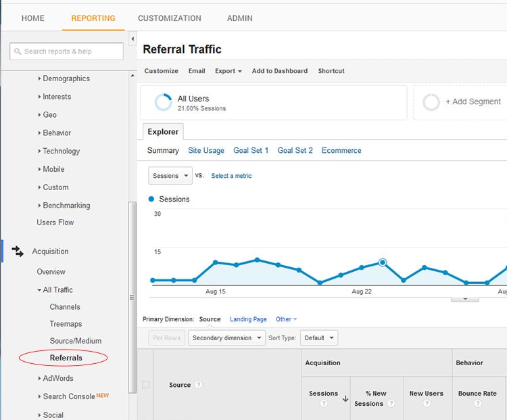The height and width of the screenshot is (420, 507).
Task: Open the Secondary dimension dropdown
Action: pyautogui.click(x=226, y=337)
